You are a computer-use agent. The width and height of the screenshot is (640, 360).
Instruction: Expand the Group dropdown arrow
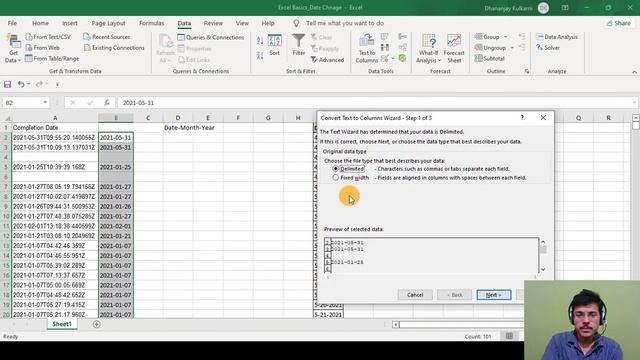[505, 37]
